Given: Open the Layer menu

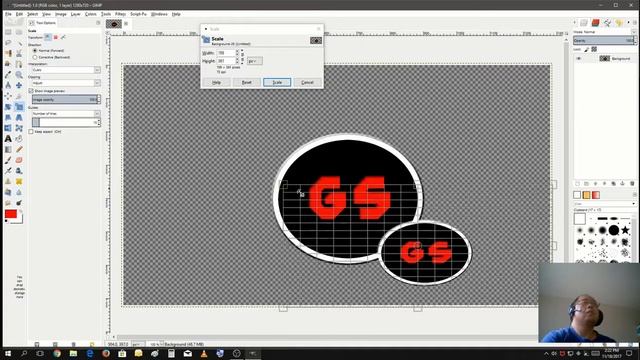Looking at the screenshot, I should [x=76, y=14].
